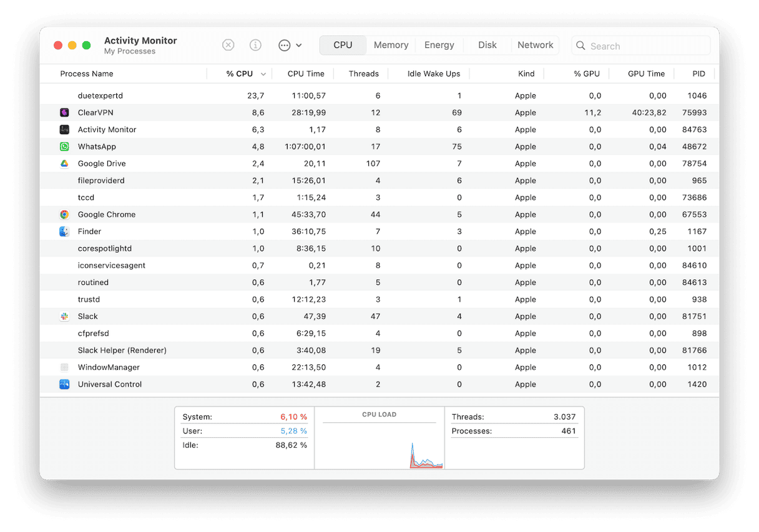759x532 pixels.
Task: Click ClearVPN's GPU Time value 40:23,82
Action: (x=649, y=113)
